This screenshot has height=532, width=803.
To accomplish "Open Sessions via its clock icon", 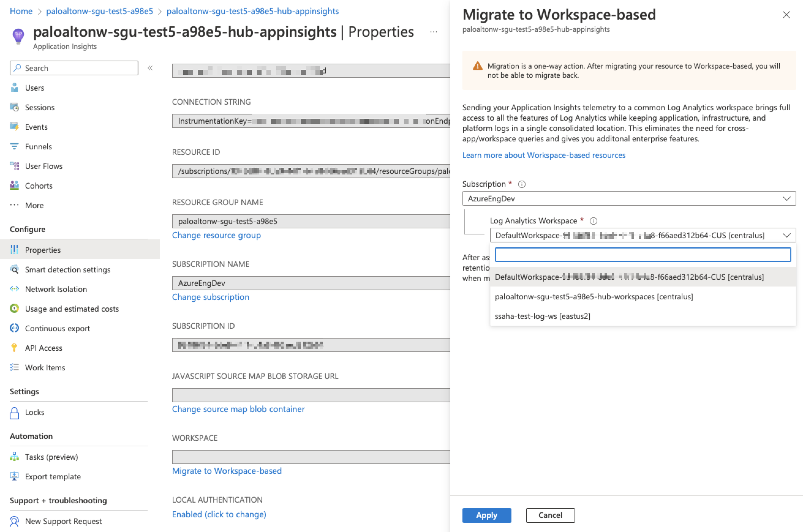I will tap(14, 107).
